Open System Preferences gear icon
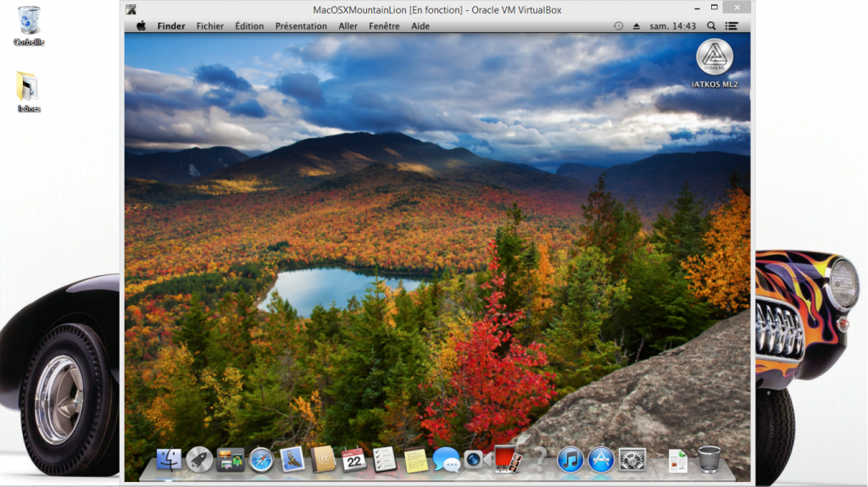The image size is (868, 487). pos(632,460)
